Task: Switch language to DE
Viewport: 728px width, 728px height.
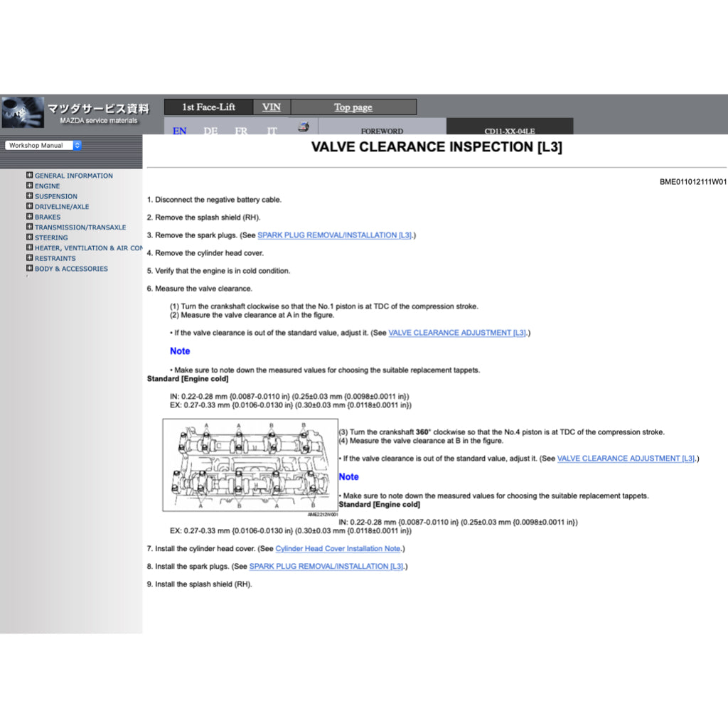Action: click(x=210, y=131)
